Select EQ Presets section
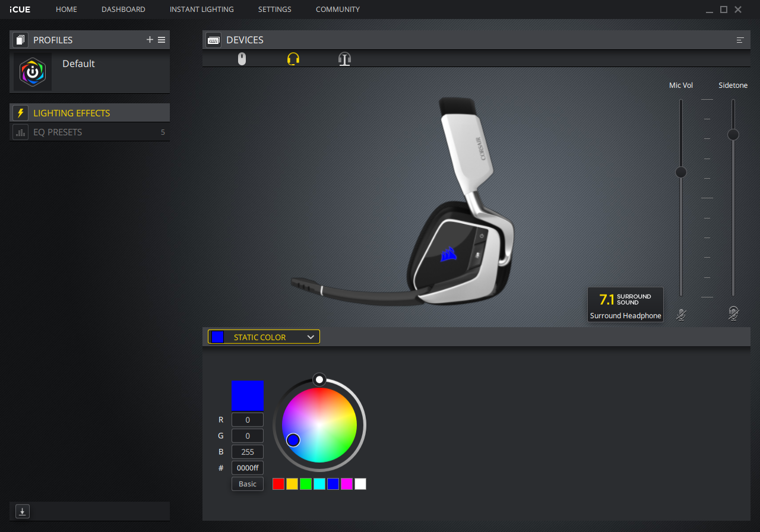Screen dimensions: 760x532 pos(90,132)
